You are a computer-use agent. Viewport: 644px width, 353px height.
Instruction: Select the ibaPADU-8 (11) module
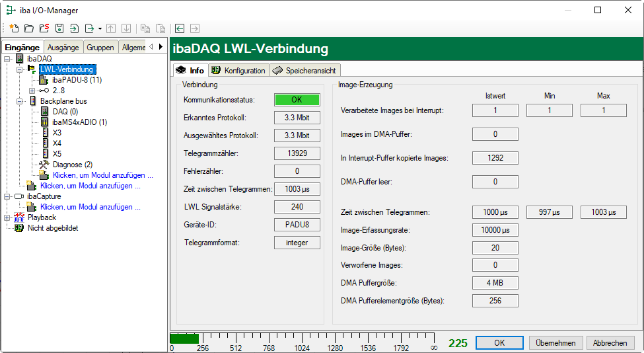coord(77,80)
